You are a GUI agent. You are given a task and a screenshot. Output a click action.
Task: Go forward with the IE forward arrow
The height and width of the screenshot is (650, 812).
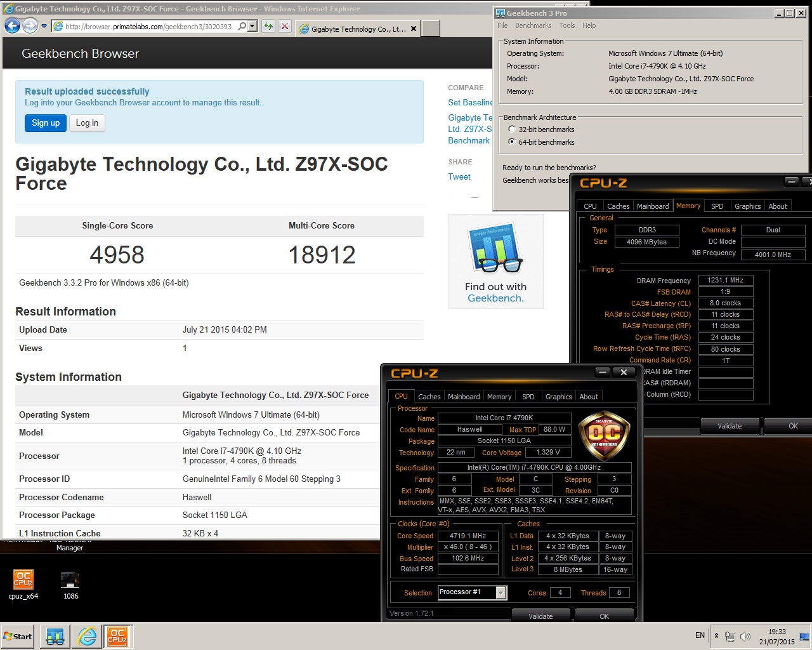(x=30, y=26)
